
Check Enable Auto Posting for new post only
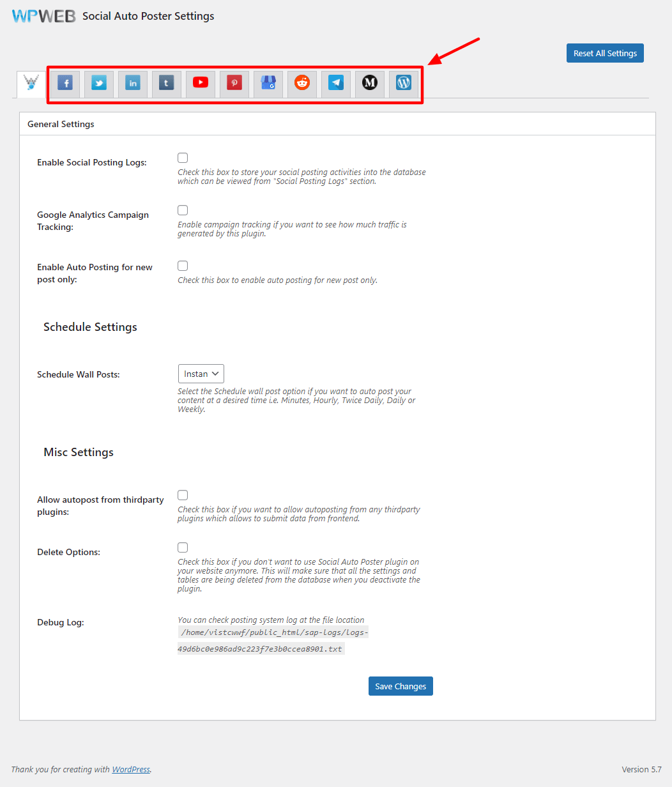(183, 266)
